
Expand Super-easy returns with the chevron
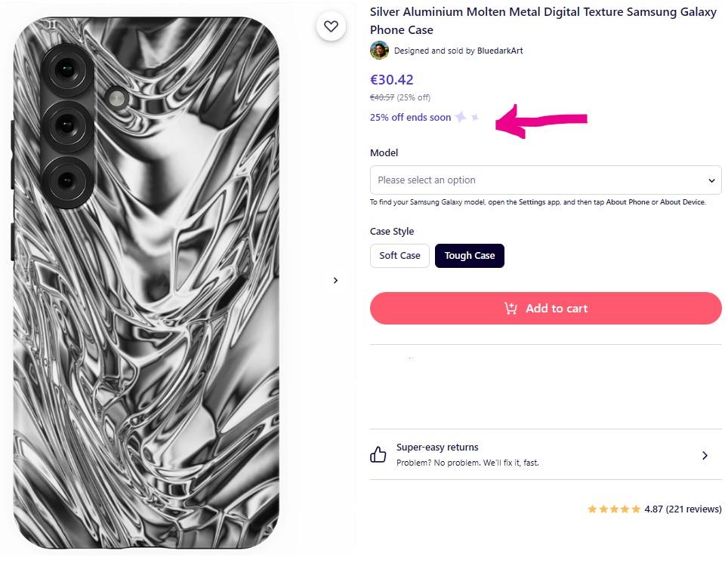click(x=705, y=455)
